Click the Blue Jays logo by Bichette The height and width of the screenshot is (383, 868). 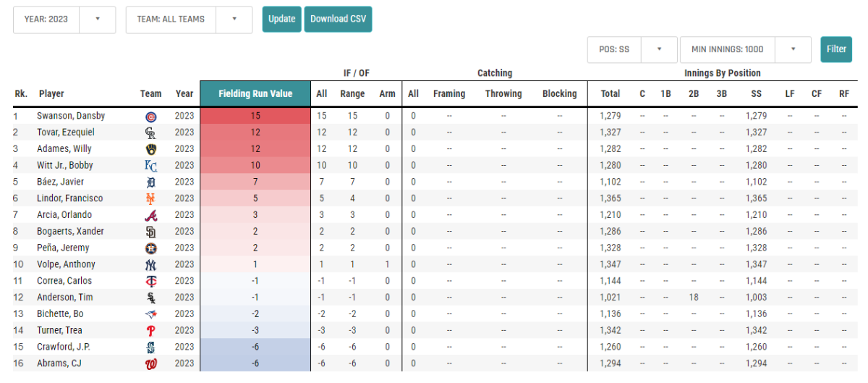[x=150, y=314]
